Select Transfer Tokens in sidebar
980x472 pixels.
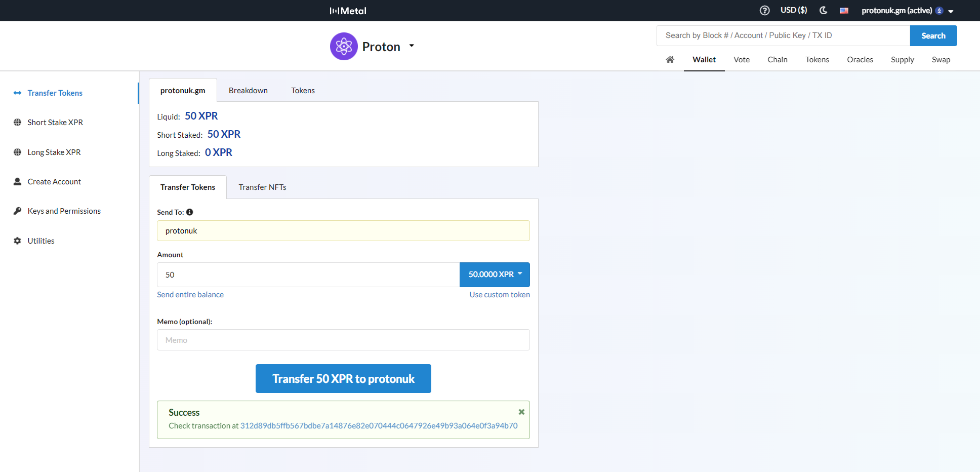[55, 93]
